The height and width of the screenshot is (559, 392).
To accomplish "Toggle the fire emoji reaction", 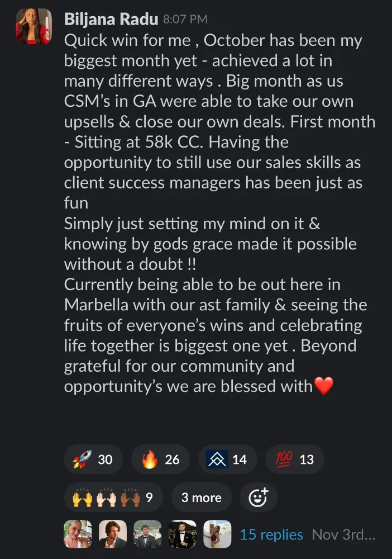I will click(161, 459).
